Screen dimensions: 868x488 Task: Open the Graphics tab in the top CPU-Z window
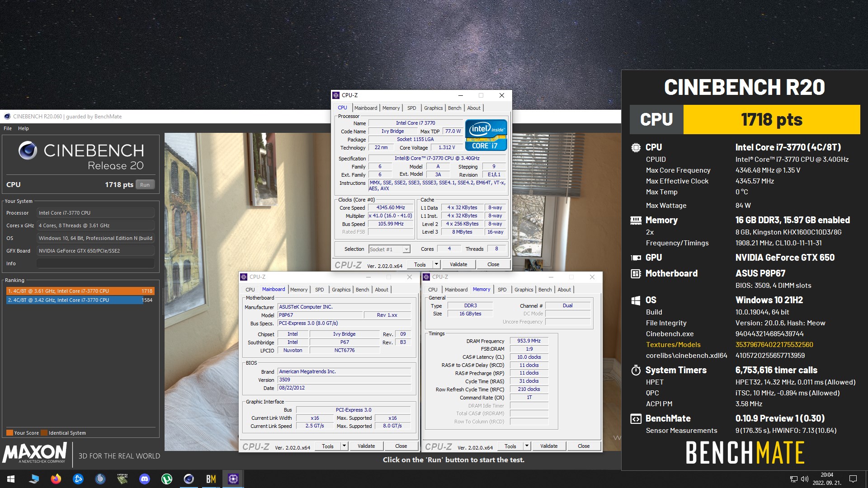[x=433, y=108]
